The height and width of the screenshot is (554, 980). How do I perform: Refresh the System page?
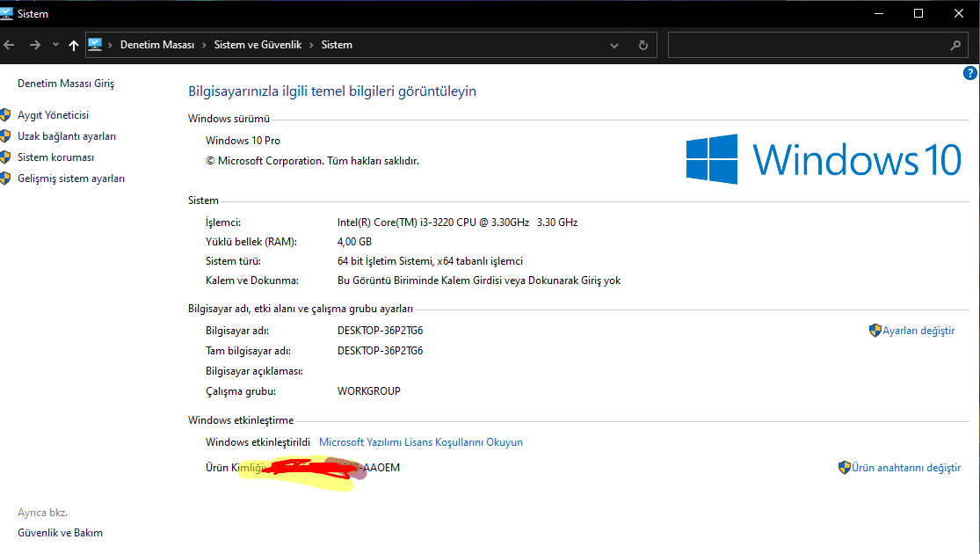tap(643, 45)
